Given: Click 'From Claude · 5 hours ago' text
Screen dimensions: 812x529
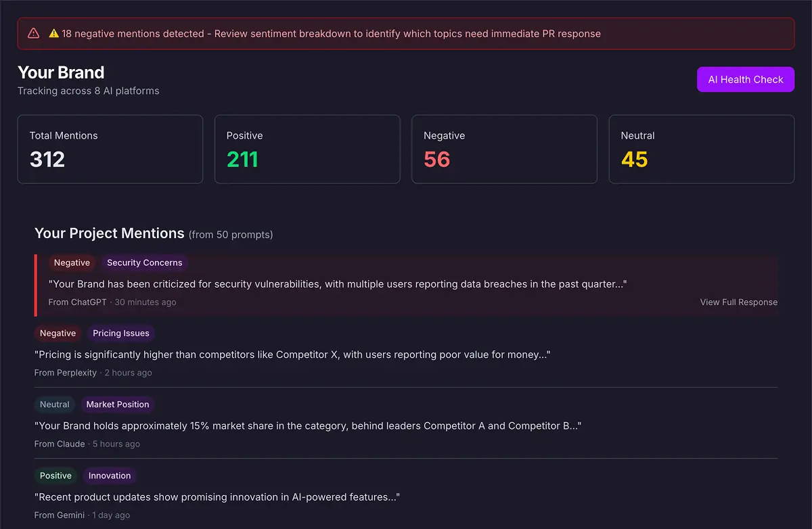Looking at the screenshot, I should (87, 444).
